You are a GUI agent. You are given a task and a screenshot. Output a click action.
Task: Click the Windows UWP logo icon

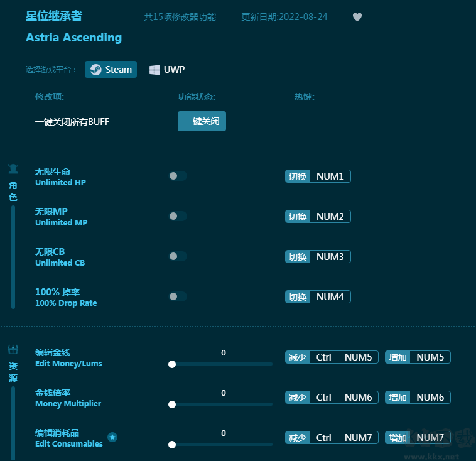tap(154, 70)
